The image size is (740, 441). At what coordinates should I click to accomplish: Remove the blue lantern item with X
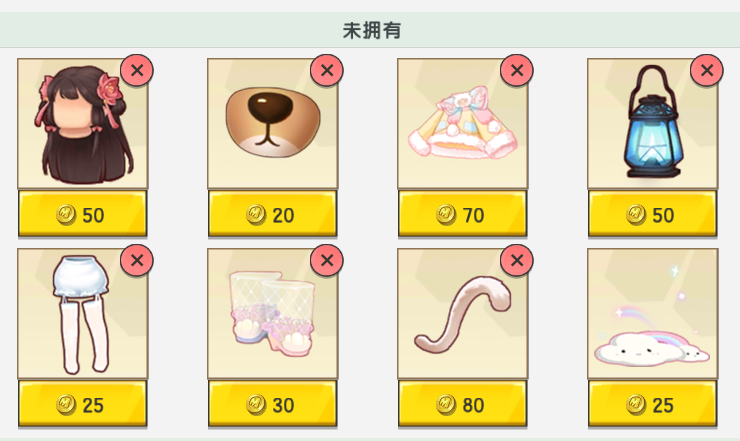click(x=707, y=70)
